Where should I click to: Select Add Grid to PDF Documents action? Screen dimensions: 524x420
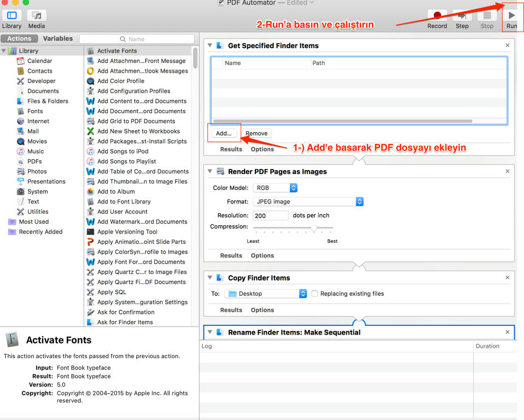tap(136, 121)
